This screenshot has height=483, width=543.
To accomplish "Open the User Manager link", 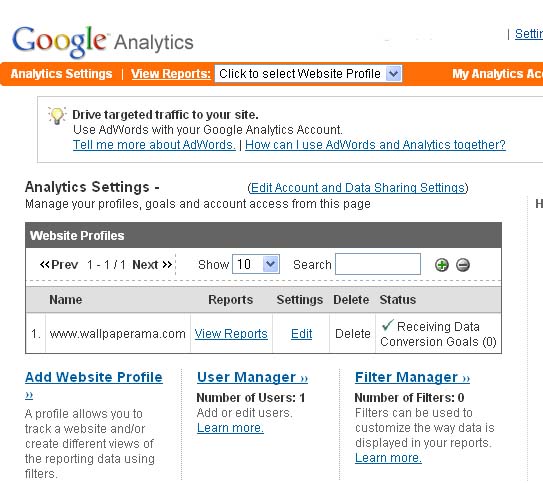I will [252, 377].
